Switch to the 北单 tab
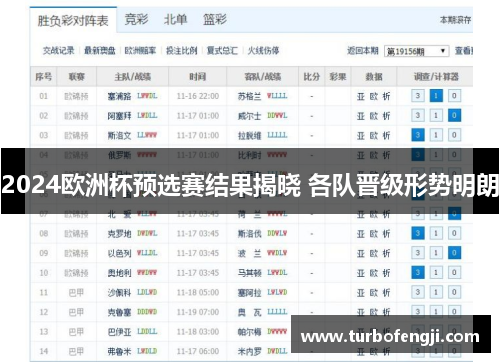Screen dimensions: 500x362 pyautogui.click(x=175, y=19)
